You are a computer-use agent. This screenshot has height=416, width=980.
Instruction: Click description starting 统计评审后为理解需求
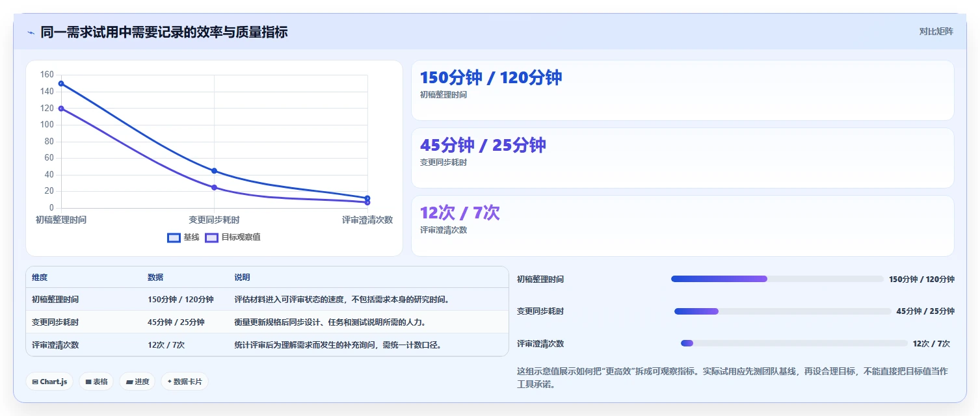tap(338, 345)
